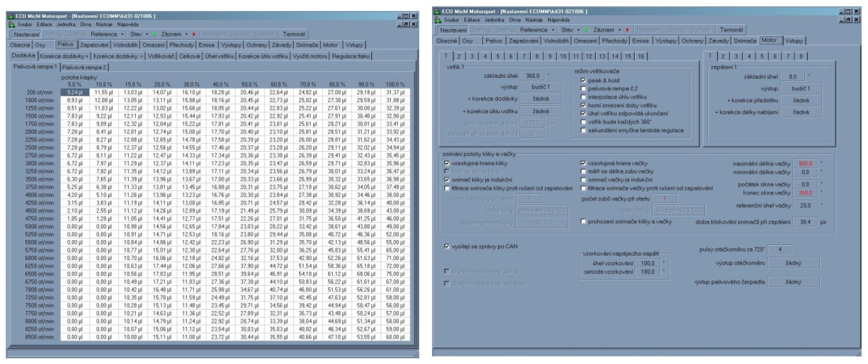Viewport: 868px width, 364px height.
Task: Toggle úhel vstřiku odpovídá ukončení checkbox
Action: (583, 114)
